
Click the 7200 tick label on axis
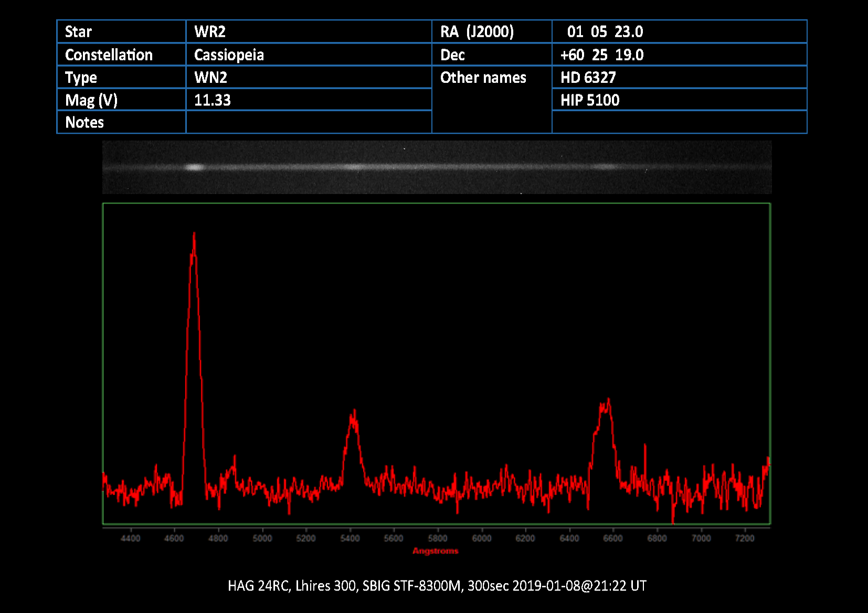tap(744, 539)
